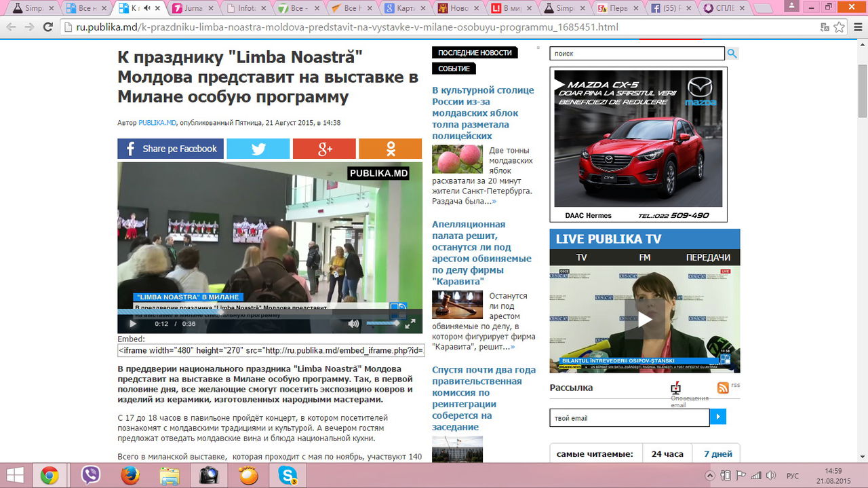Viewport: 868px width, 488px height.
Task: Click the apples news thumbnail
Action: 457,159
